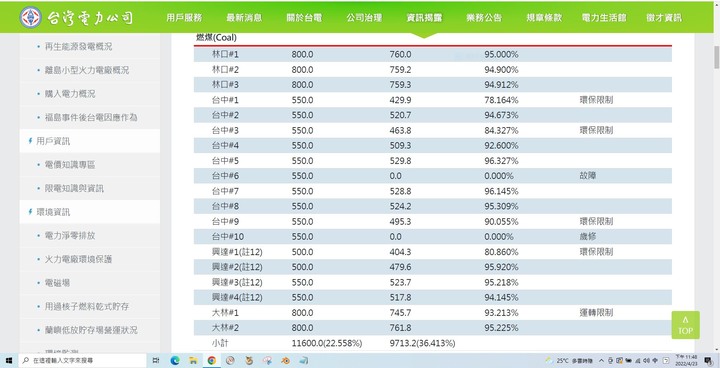Open 再生能源發電概況 in the sidebar

click(79, 46)
